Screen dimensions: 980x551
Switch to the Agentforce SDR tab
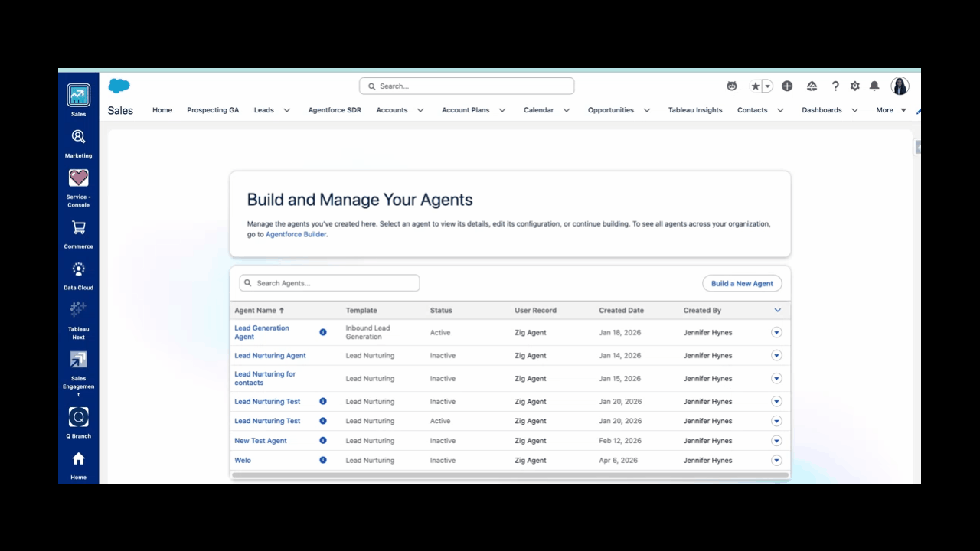click(335, 110)
